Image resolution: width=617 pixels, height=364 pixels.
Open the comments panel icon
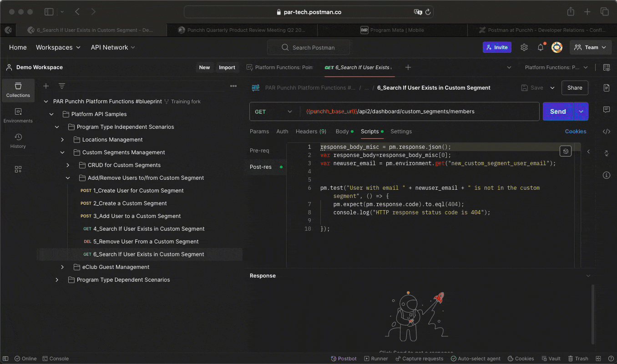607,110
